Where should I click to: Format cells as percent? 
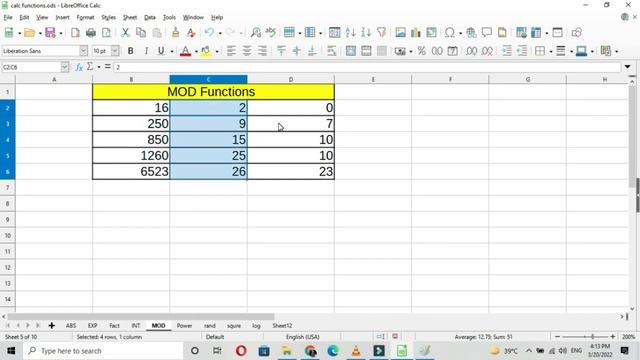[422, 51]
